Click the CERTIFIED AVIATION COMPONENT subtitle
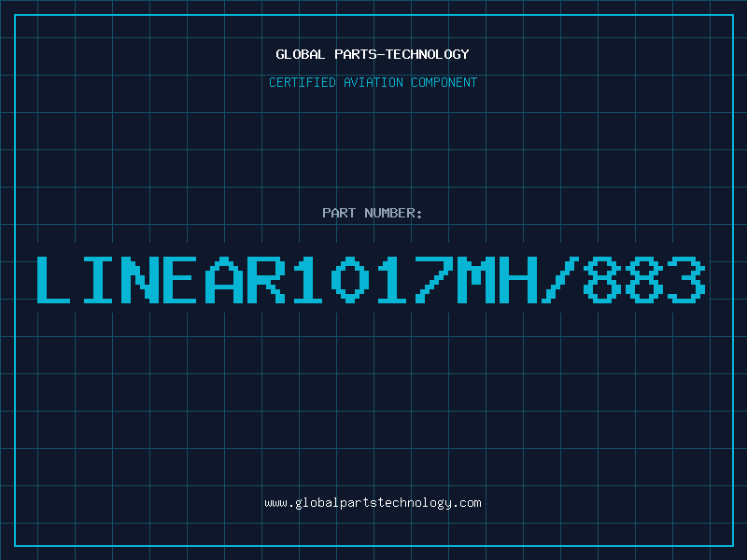Screen dimensions: 747x560 click(373, 82)
